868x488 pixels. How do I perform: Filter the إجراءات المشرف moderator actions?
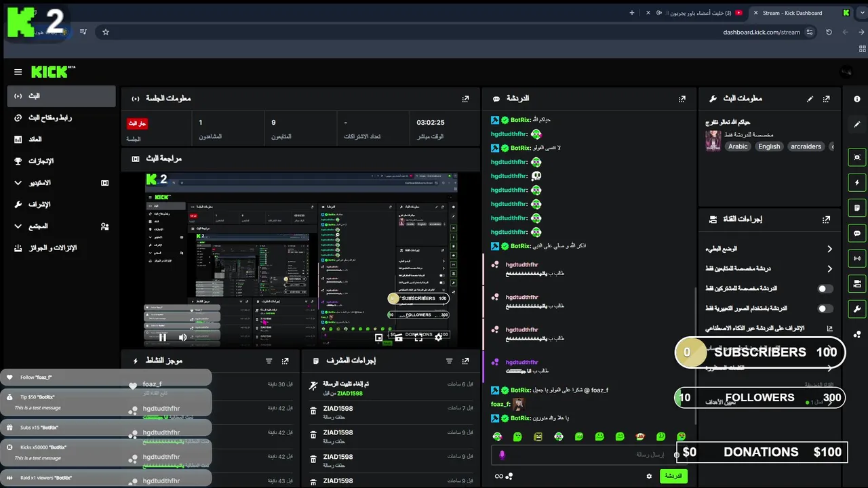449,361
